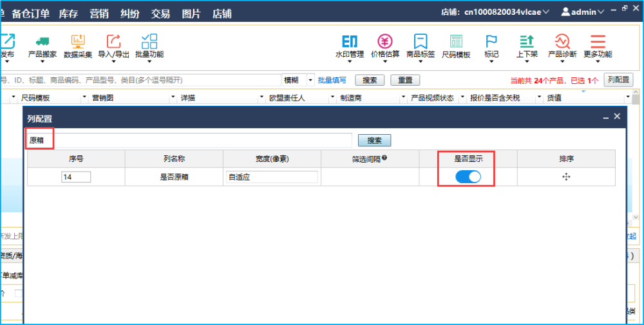
Task: Click the 商品标签 bookmark icon
Action: [x=421, y=41]
